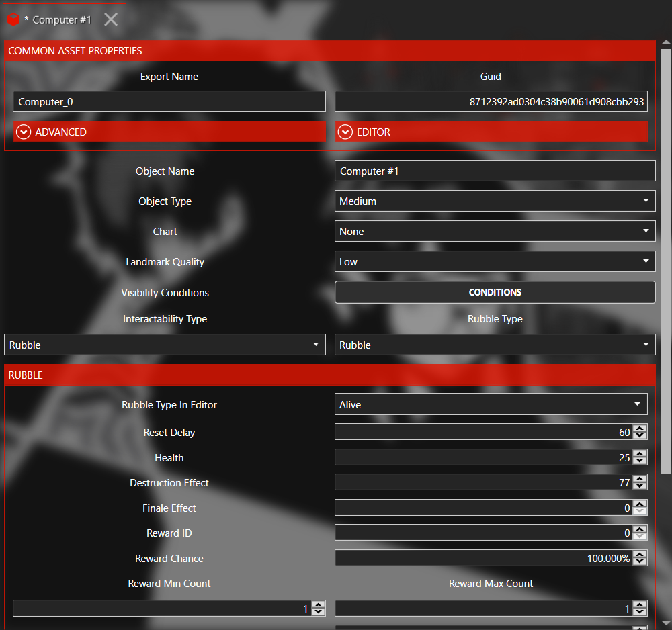Viewport: 672px width, 630px height.
Task: Open the Interactability Type dropdown
Action: (x=165, y=345)
